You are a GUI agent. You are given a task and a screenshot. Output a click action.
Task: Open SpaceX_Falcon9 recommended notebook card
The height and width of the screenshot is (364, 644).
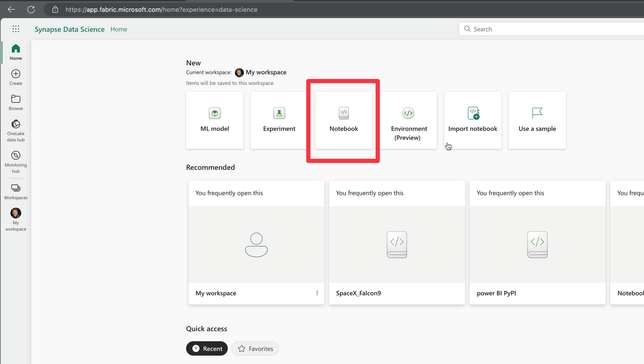point(397,242)
